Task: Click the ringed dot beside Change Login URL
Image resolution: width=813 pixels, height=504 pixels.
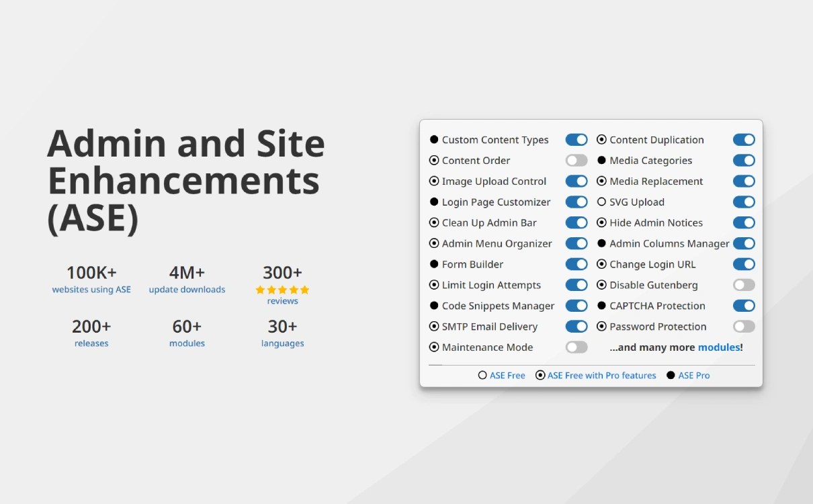Action: click(601, 264)
